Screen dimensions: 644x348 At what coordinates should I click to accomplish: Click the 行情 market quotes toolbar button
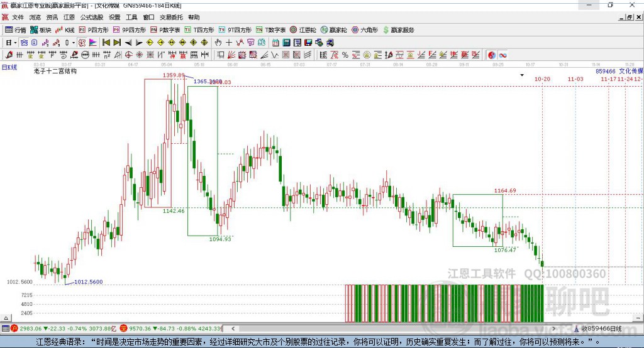(x=16, y=30)
